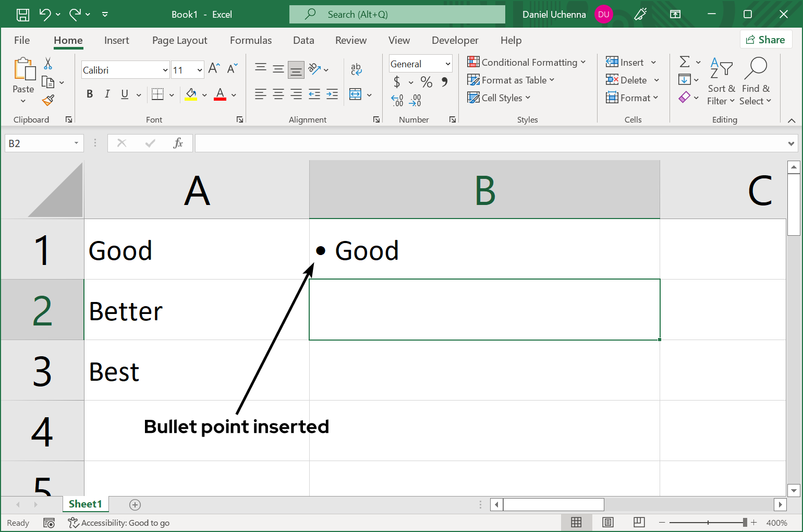Click the AutoSum icon
Screen dimensions: 803x532
pyautogui.click(x=686, y=62)
